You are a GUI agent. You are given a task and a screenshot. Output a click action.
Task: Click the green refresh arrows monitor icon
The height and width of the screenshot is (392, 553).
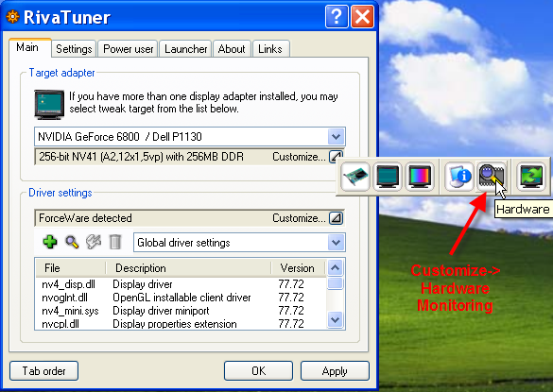[x=531, y=176]
